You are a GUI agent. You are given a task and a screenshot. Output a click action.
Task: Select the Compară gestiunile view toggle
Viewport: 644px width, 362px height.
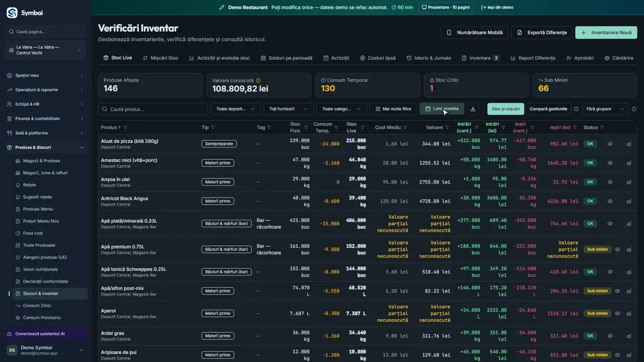click(548, 109)
